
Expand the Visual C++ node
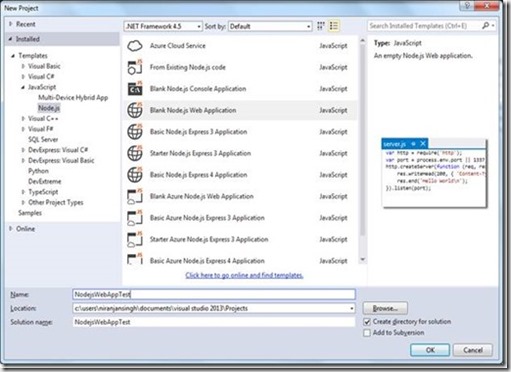pos(23,119)
